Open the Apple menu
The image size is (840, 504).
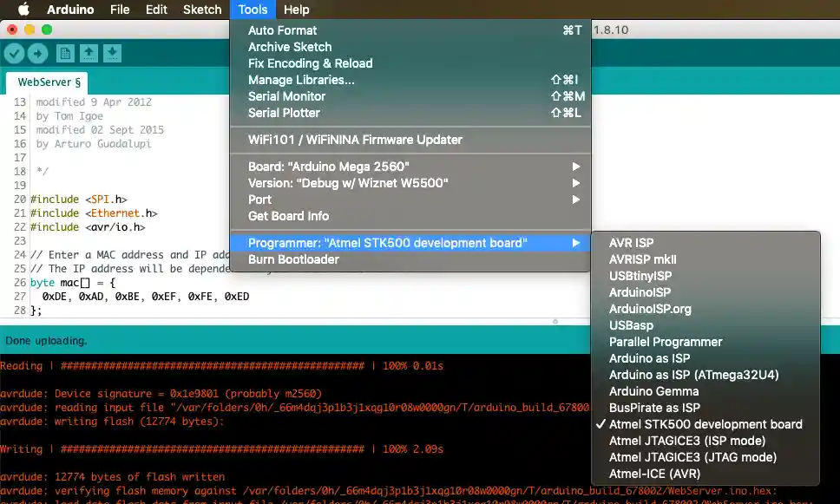point(23,10)
